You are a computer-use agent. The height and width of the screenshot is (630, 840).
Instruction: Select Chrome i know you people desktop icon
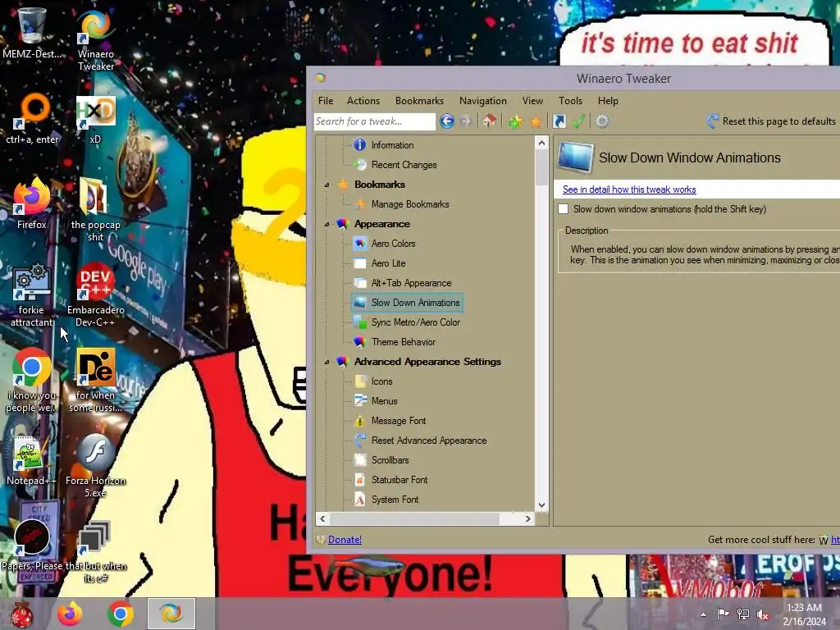coord(32,381)
